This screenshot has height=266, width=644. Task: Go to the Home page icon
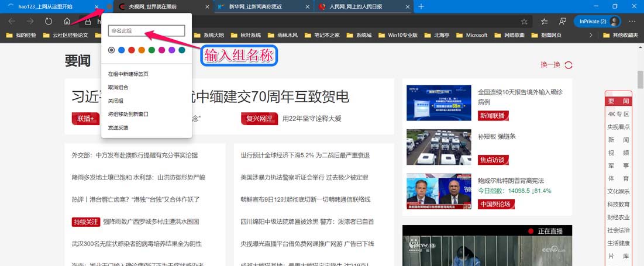coord(67,22)
